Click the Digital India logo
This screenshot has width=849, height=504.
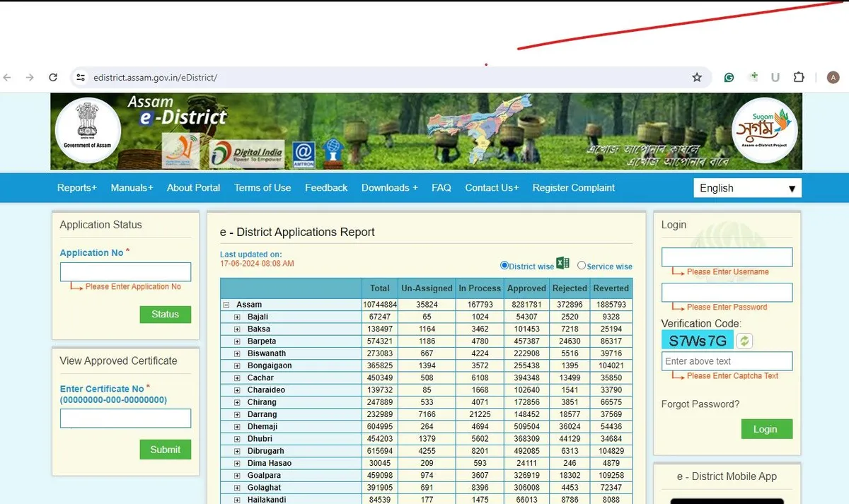[x=247, y=152]
